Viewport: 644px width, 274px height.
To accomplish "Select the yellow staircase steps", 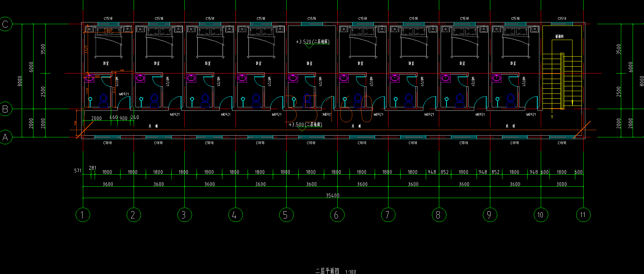I will (x=562, y=81).
